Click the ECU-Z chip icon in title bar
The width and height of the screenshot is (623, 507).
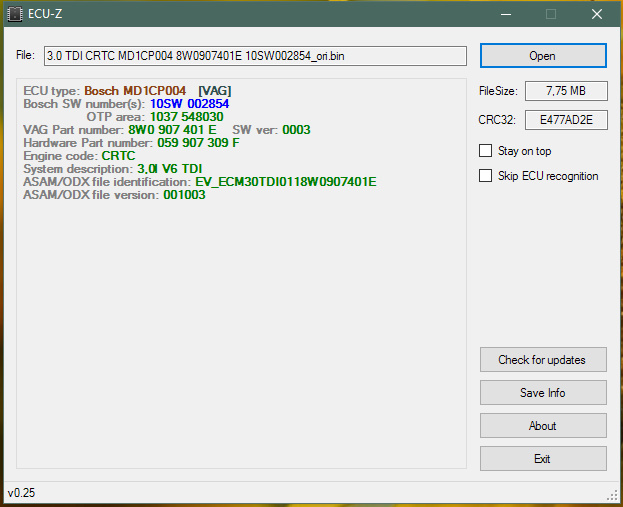point(15,14)
